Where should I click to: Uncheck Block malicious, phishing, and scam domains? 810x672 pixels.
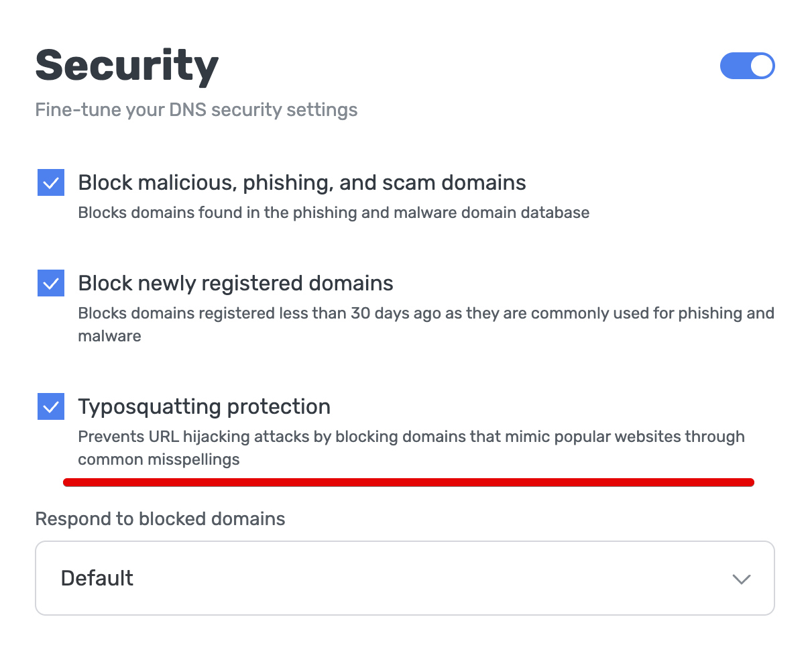point(50,182)
